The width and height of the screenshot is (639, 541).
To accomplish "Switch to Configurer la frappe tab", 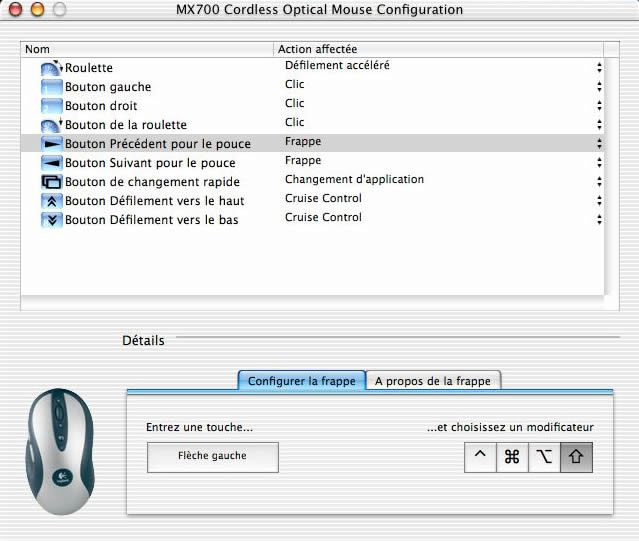I will click(302, 381).
